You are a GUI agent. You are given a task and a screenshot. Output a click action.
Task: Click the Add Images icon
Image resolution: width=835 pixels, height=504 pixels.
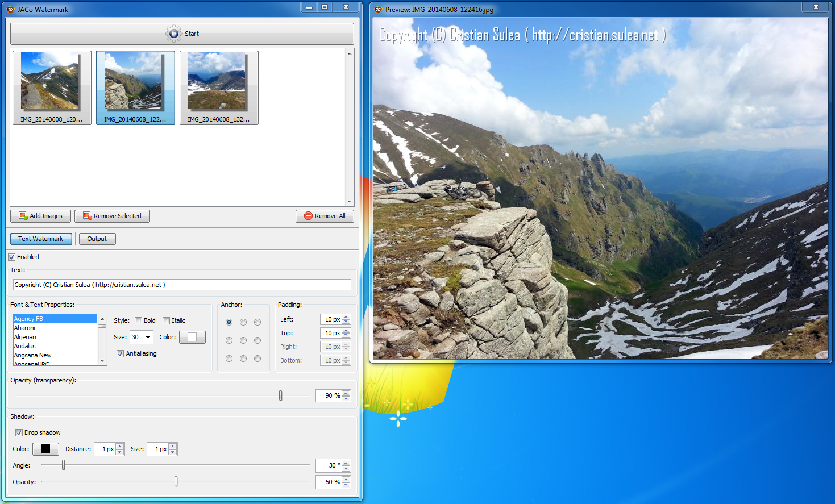coord(23,216)
